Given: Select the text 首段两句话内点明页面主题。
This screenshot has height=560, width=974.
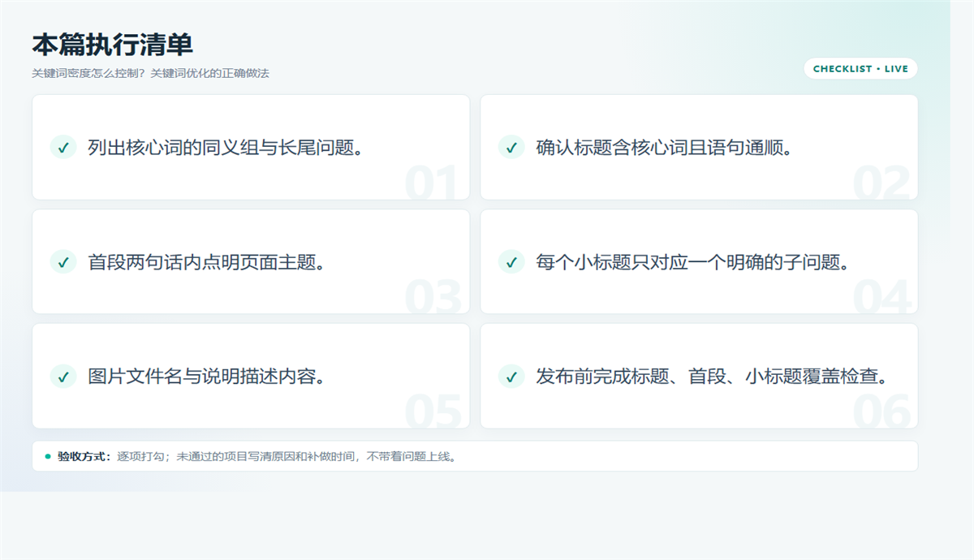Looking at the screenshot, I should [x=206, y=262].
